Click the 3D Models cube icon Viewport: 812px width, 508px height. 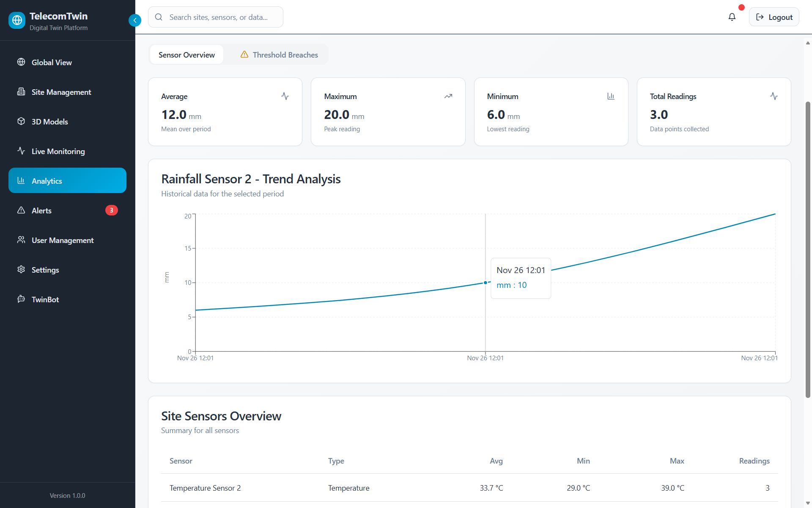[x=21, y=121]
